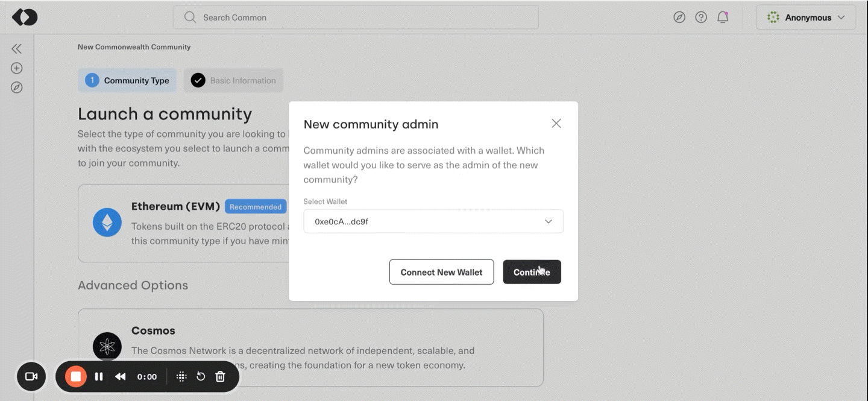Click the recorder drag grid icon

click(181, 377)
